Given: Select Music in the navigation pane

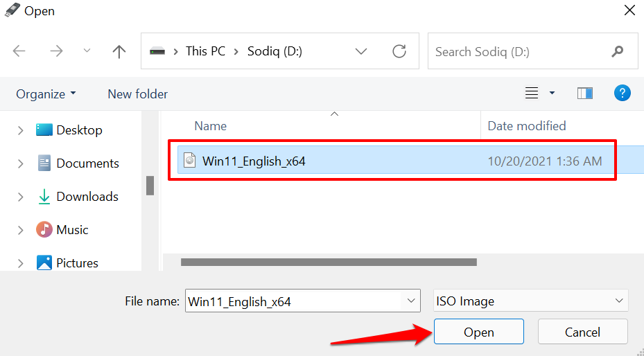Looking at the screenshot, I should coord(72,230).
